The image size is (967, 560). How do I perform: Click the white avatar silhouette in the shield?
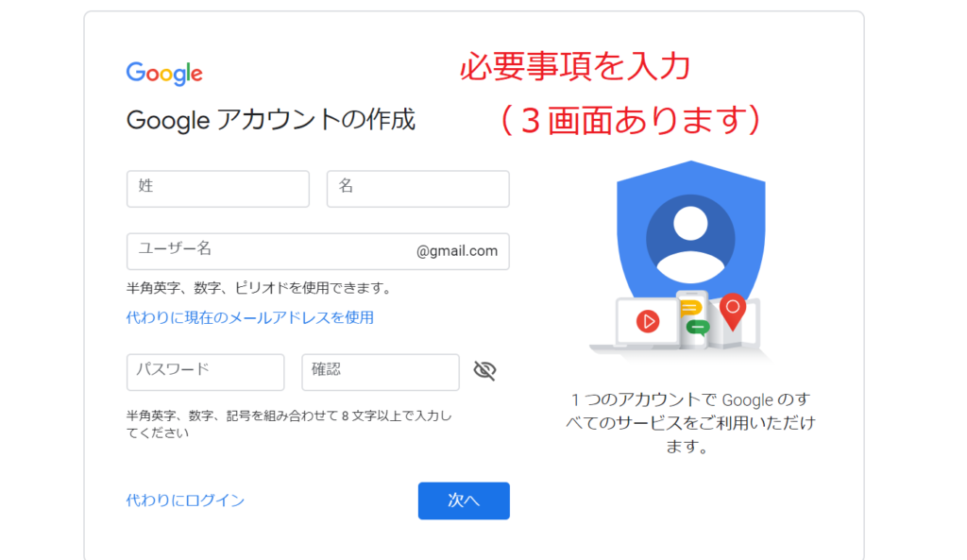pos(690,243)
